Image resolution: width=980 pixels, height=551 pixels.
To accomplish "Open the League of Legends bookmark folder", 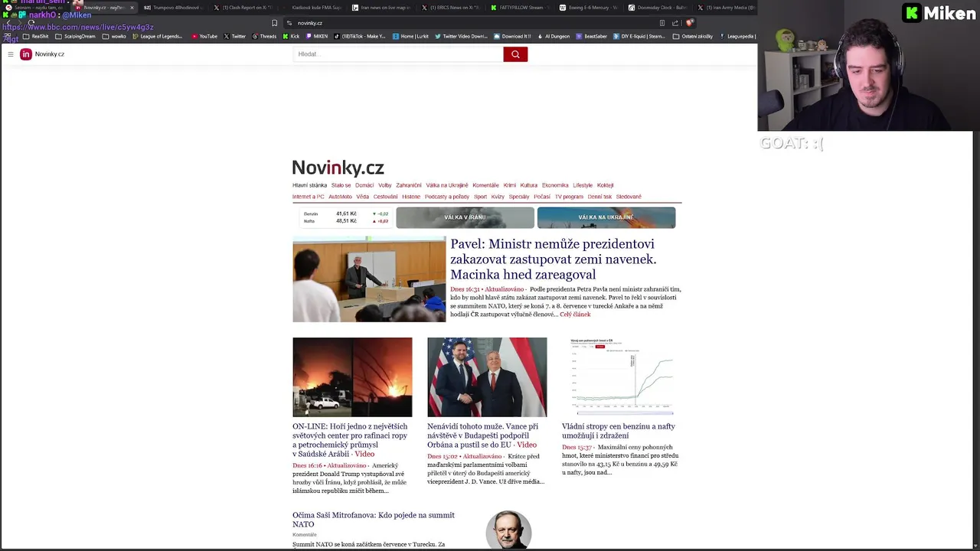I will point(157,36).
